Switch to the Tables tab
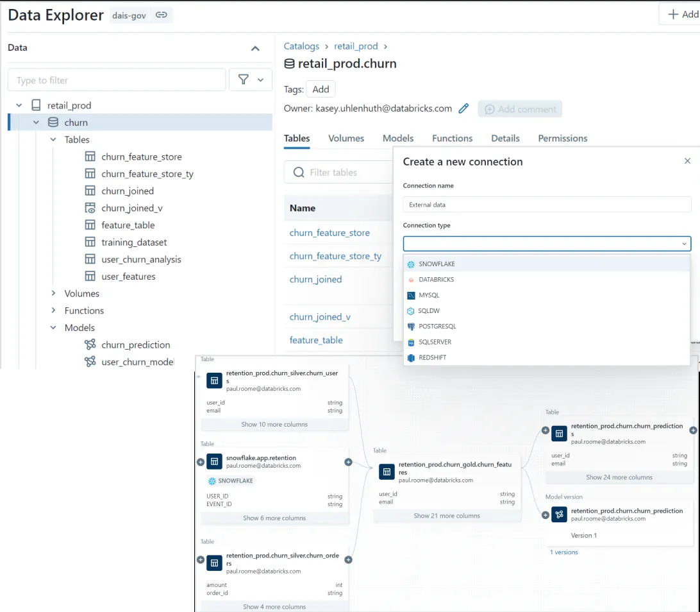The image size is (700, 612). [297, 138]
